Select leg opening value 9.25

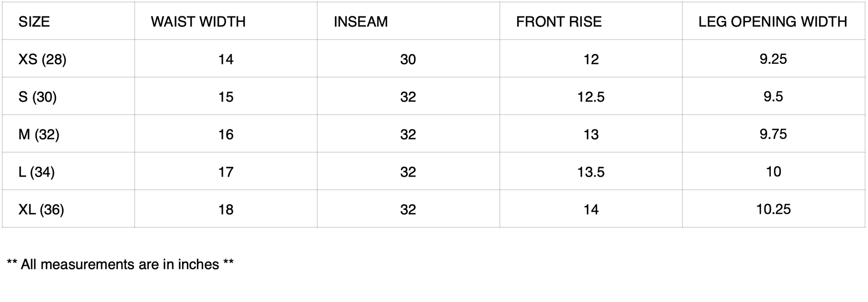click(773, 59)
